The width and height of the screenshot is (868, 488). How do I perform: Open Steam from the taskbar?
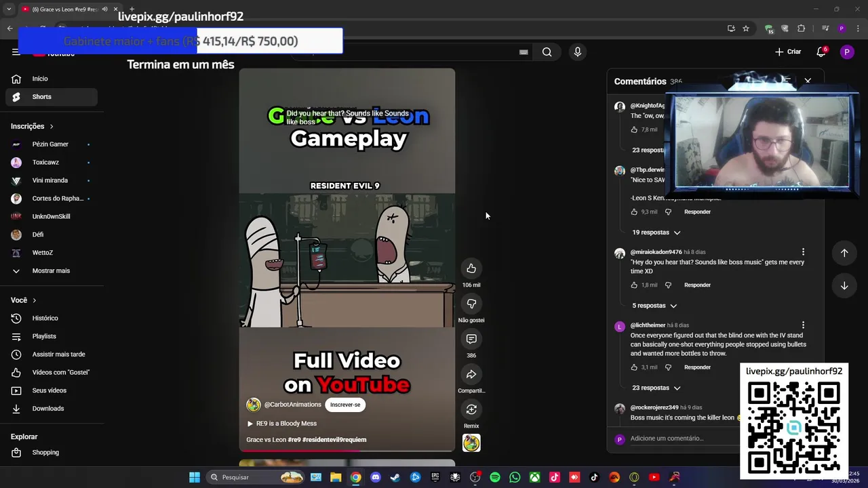pos(395,477)
